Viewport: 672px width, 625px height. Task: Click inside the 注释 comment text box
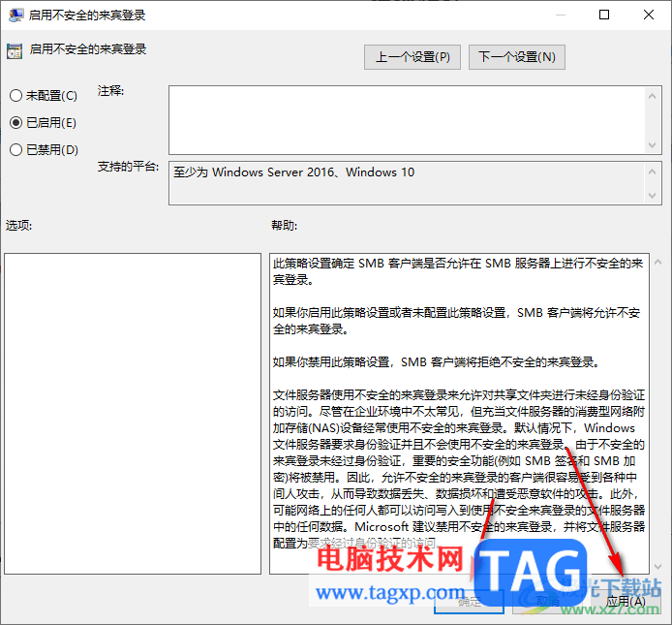pyautogui.click(x=407, y=120)
